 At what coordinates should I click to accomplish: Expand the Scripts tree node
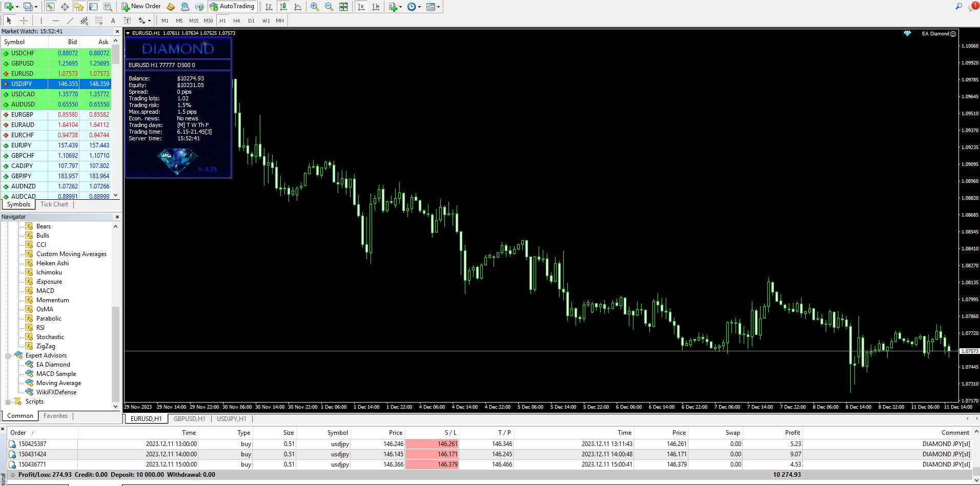8,402
